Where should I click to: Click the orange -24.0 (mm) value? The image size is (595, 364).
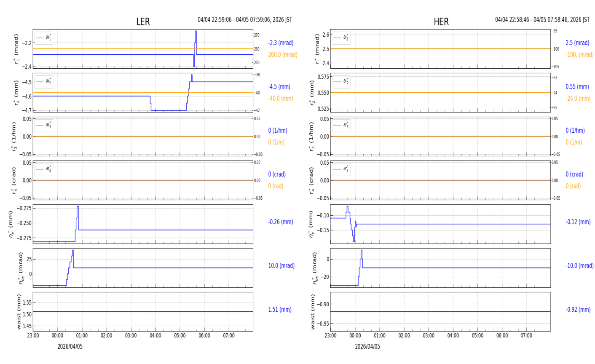click(578, 99)
